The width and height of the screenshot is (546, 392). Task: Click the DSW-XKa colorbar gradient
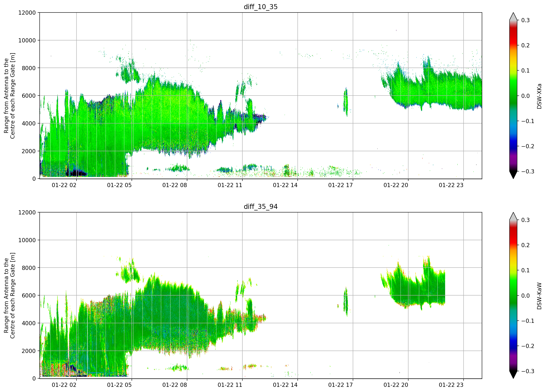pos(513,96)
